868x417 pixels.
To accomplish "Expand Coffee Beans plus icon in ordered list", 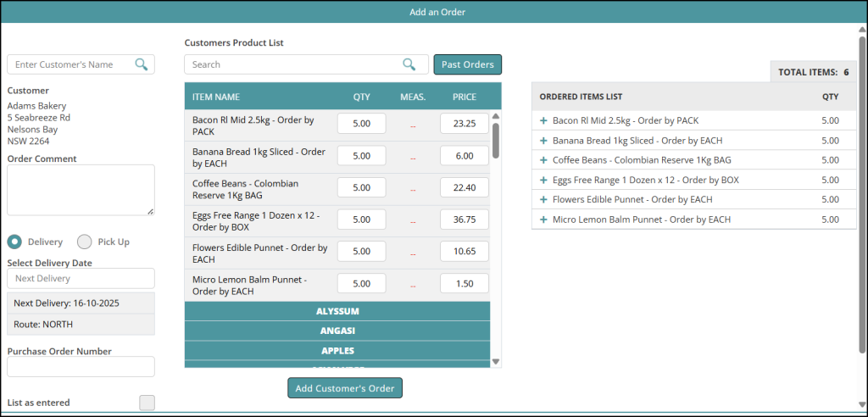I will (x=543, y=160).
